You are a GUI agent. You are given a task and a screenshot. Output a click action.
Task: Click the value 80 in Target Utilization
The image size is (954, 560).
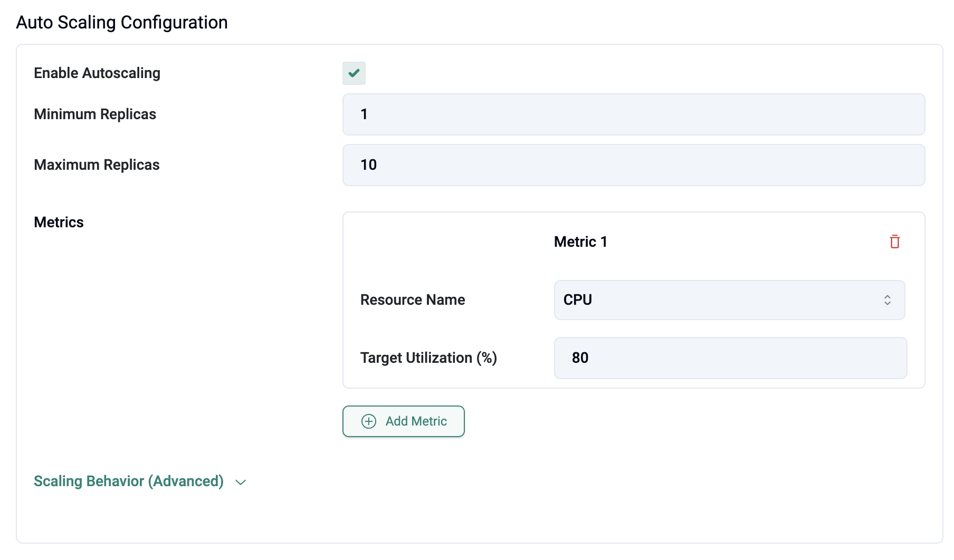580,358
